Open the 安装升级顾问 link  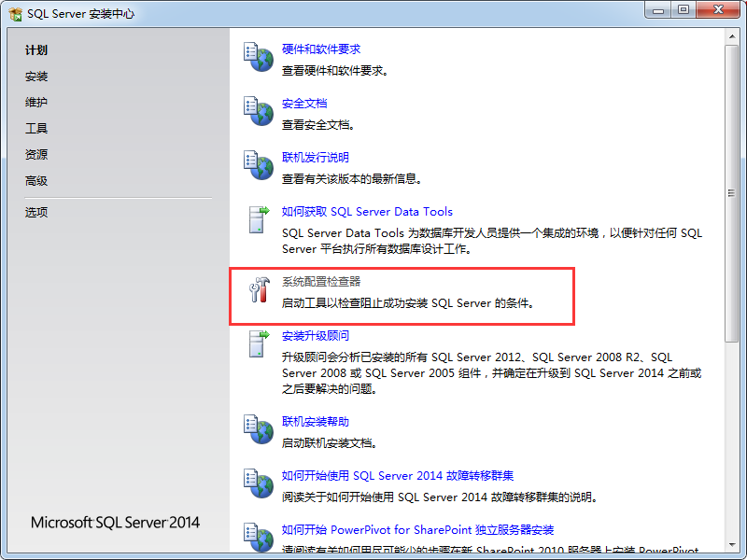click(x=316, y=336)
